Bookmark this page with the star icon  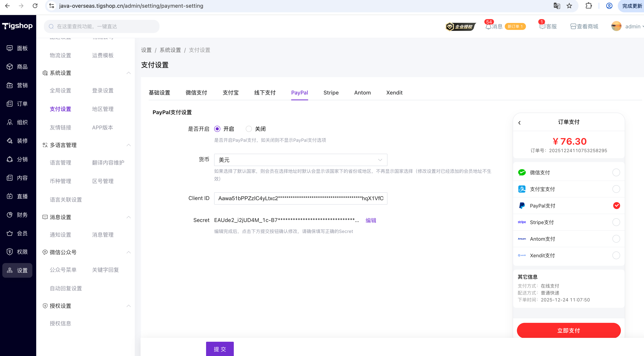tap(569, 6)
